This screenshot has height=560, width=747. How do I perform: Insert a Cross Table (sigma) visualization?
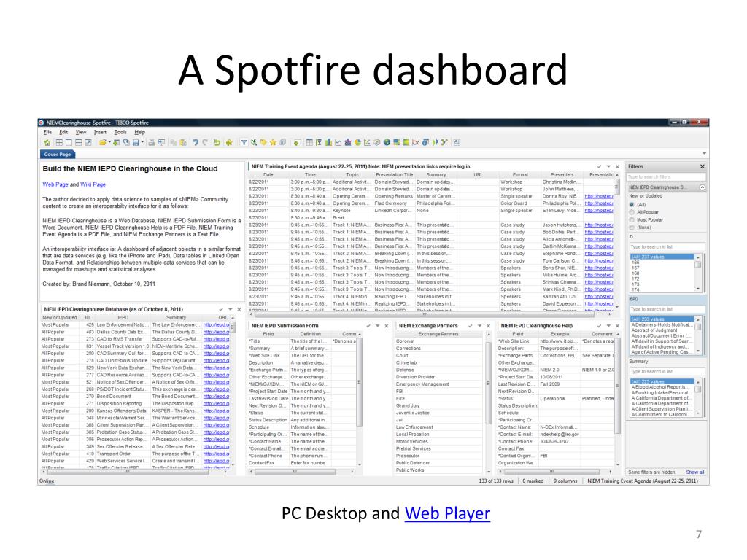tap(318, 142)
